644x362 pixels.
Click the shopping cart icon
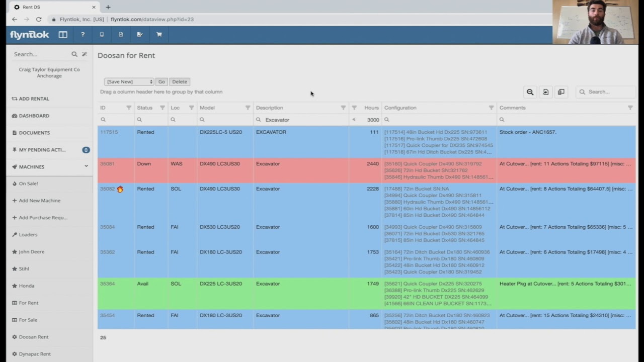[159, 34]
